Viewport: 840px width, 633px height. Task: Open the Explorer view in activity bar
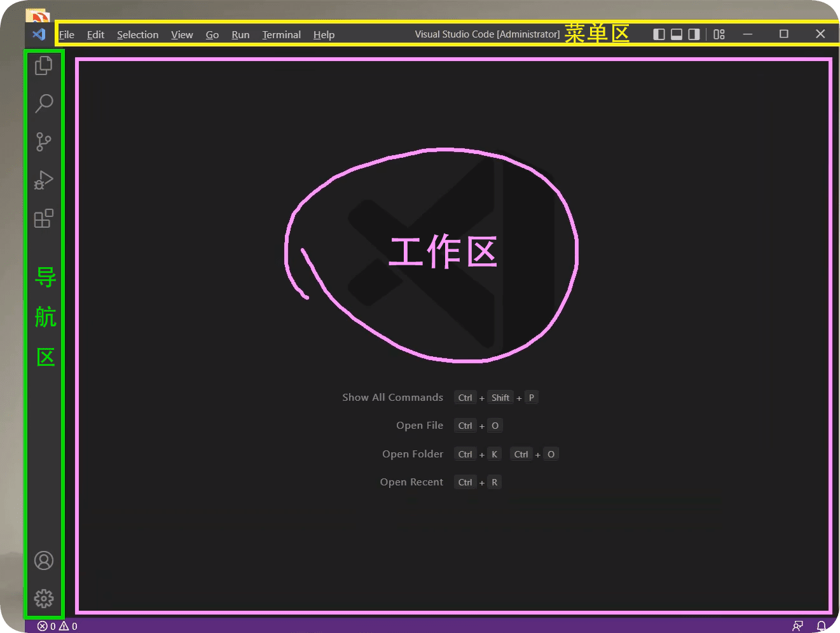tap(43, 66)
